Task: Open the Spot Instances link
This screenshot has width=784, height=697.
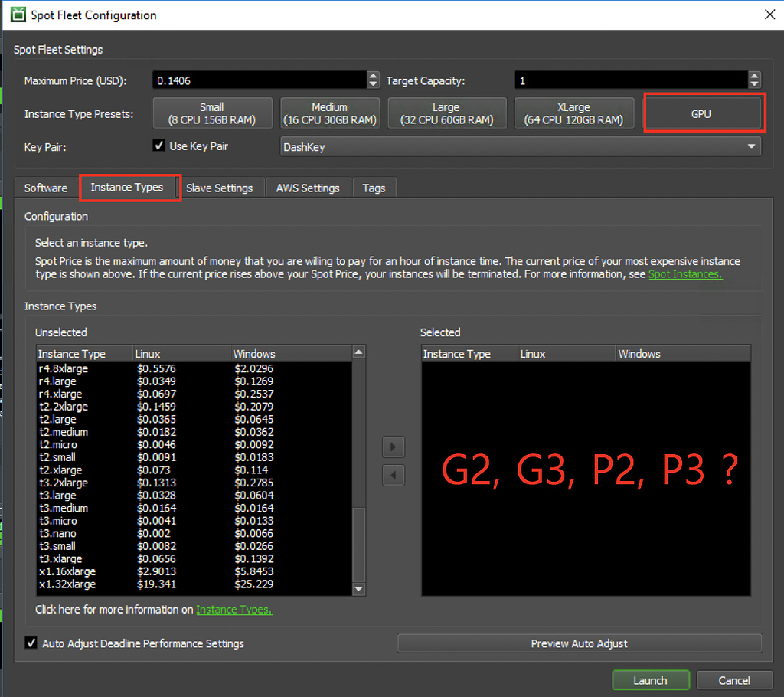Action: pos(684,274)
